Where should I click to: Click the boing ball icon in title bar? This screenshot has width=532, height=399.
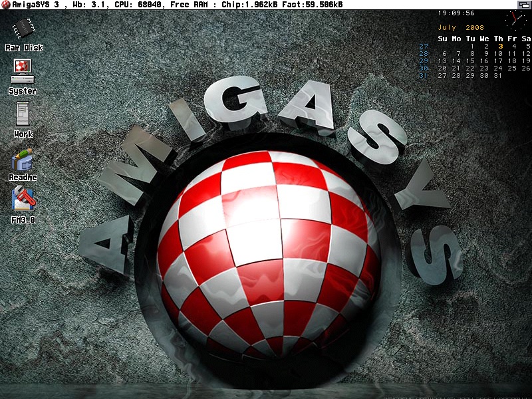(x=6, y=5)
